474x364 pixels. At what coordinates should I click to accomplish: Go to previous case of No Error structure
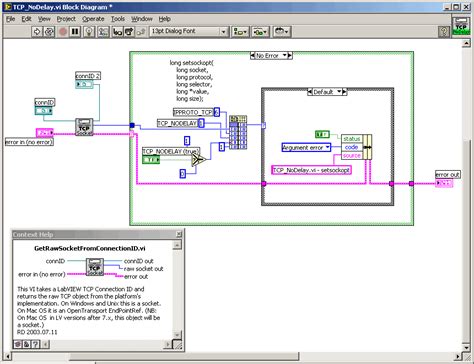click(252, 55)
